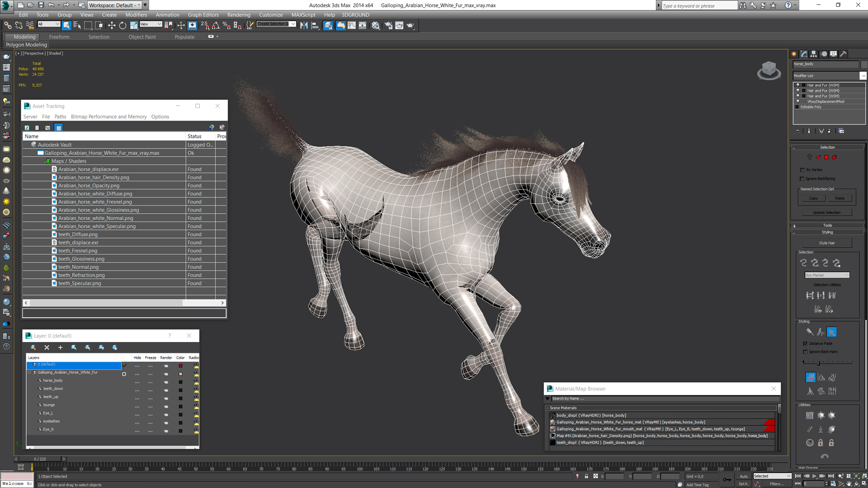Viewport: 868px width, 488px height.
Task: Toggle Hide for horse_body layer row
Action: pos(137,382)
